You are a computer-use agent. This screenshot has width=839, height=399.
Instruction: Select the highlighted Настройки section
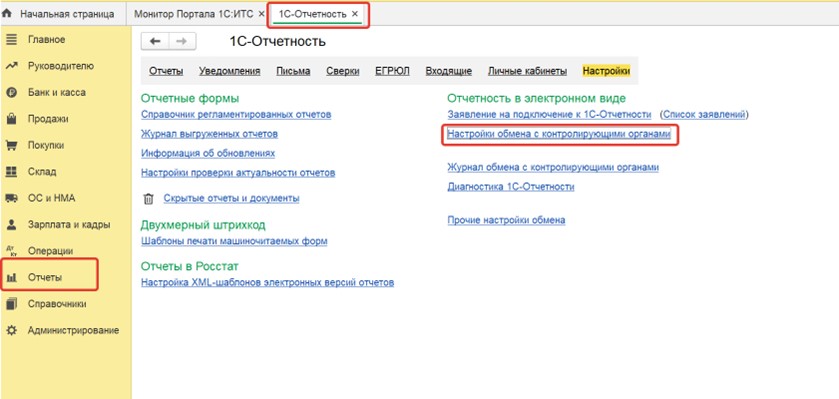[606, 71]
